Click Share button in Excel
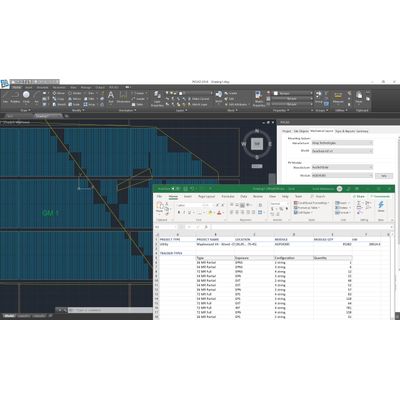 click(x=359, y=196)
